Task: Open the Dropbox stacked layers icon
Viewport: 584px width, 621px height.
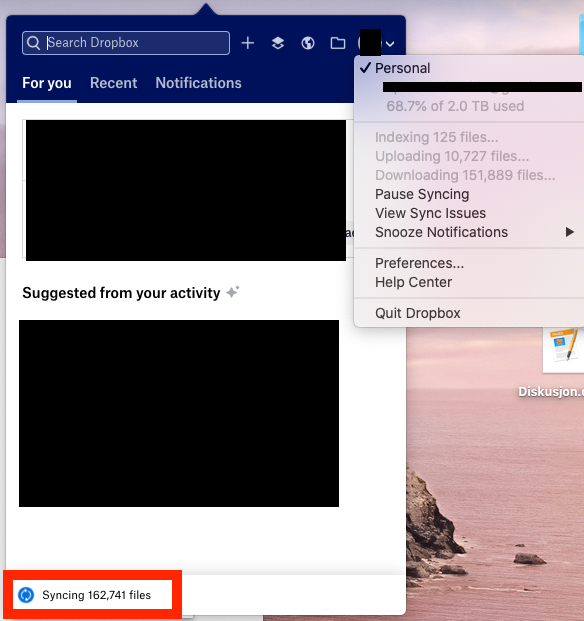Action: click(278, 43)
